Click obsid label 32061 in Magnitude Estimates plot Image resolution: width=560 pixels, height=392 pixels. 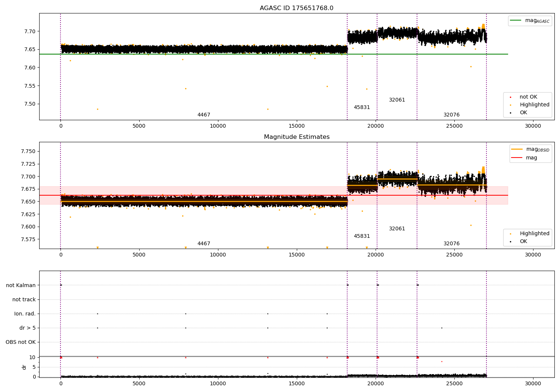coord(397,229)
